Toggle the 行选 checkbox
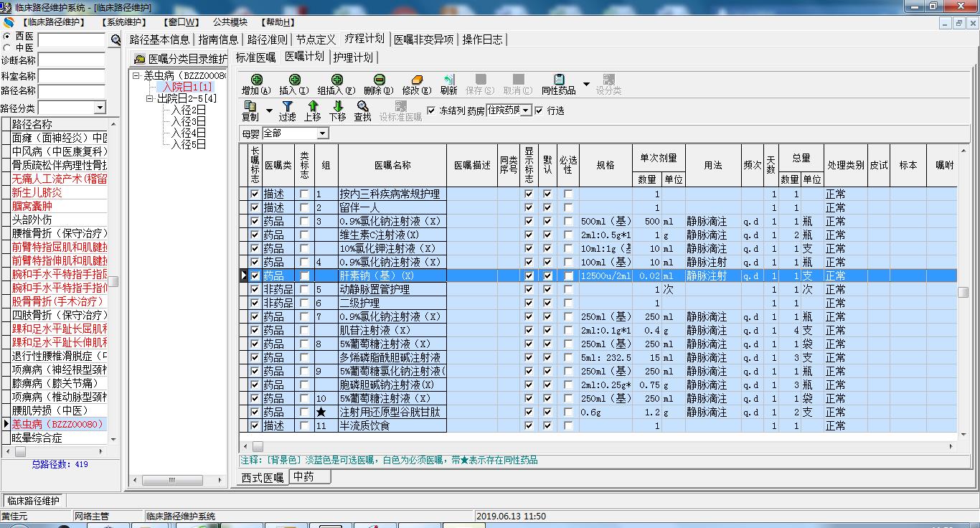The height and width of the screenshot is (528, 980). click(539, 110)
